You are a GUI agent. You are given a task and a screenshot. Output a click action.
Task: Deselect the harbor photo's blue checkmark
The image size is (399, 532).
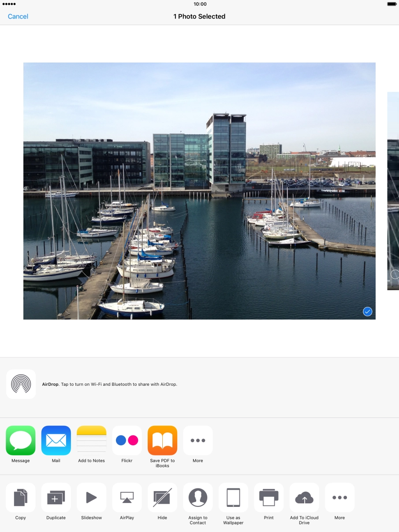pos(368,312)
